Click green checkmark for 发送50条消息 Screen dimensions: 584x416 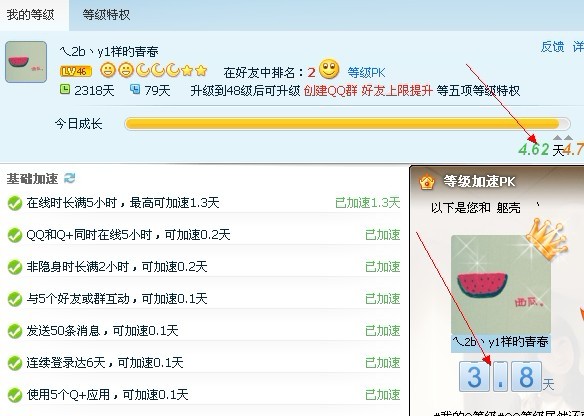pyautogui.click(x=15, y=331)
